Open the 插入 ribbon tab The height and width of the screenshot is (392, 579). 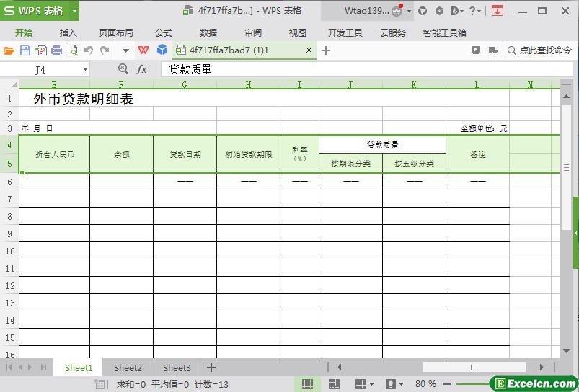[68, 33]
